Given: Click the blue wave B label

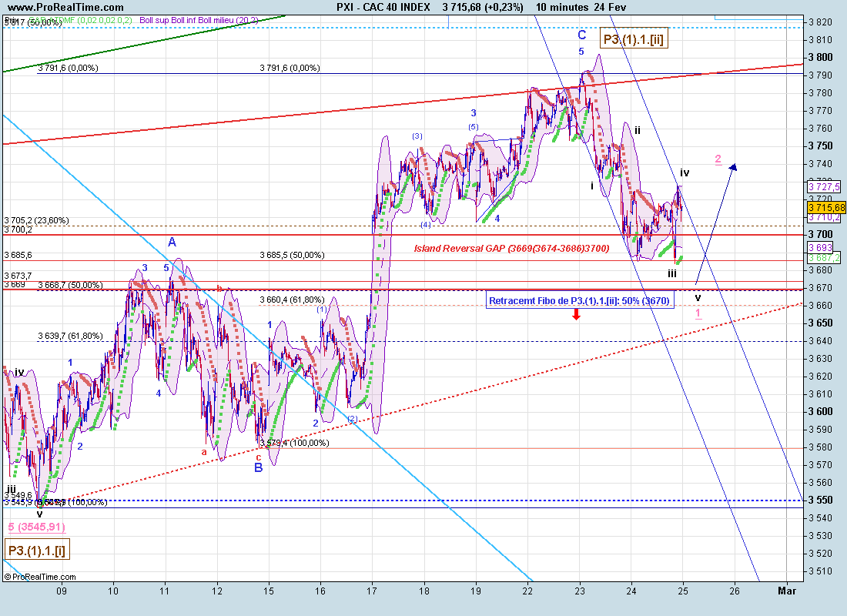Looking at the screenshot, I should (258, 467).
